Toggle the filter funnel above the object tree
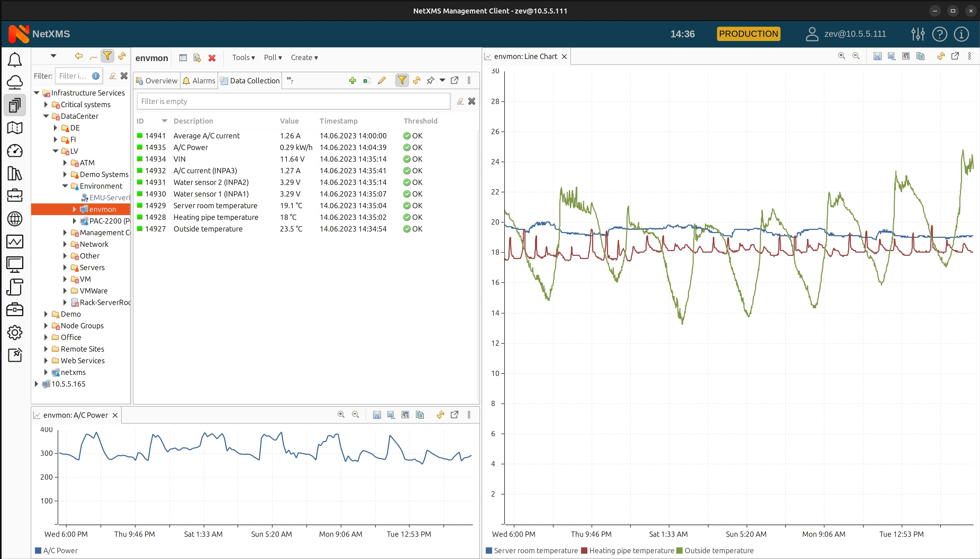Image resolution: width=980 pixels, height=559 pixels. point(107,56)
